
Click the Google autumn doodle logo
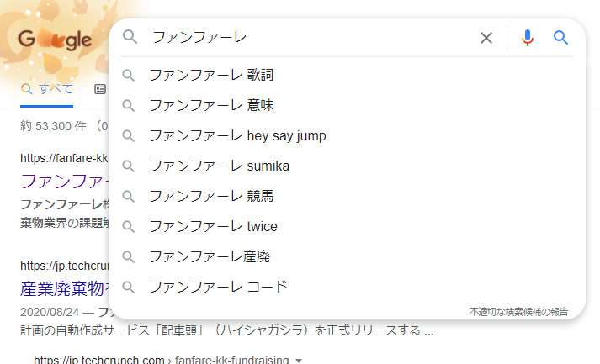[x=55, y=40]
